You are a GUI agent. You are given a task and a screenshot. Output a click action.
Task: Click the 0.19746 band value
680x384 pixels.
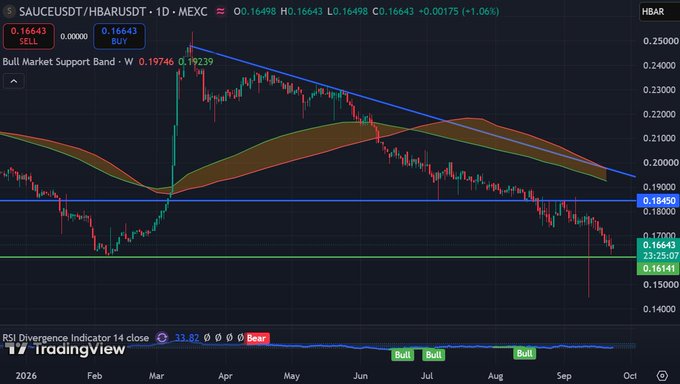[156, 62]
